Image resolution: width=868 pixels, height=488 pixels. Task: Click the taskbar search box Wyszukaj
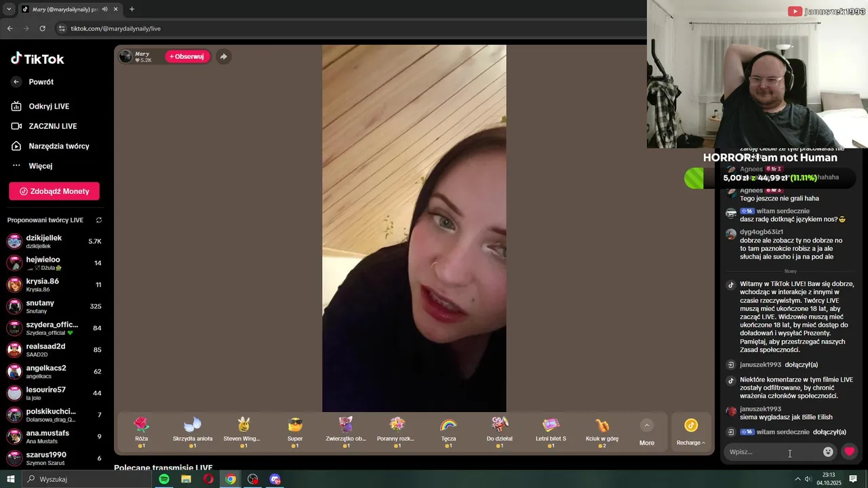tap(87, 479)
